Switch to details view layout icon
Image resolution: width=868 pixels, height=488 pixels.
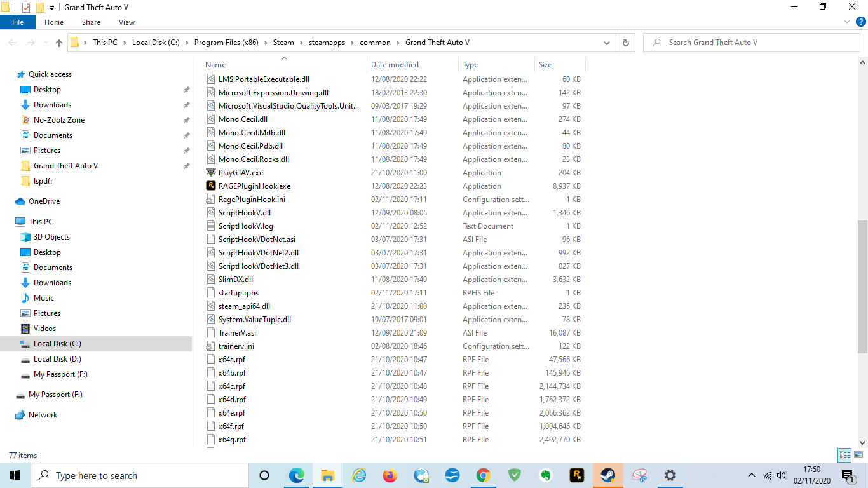point(844,455)
